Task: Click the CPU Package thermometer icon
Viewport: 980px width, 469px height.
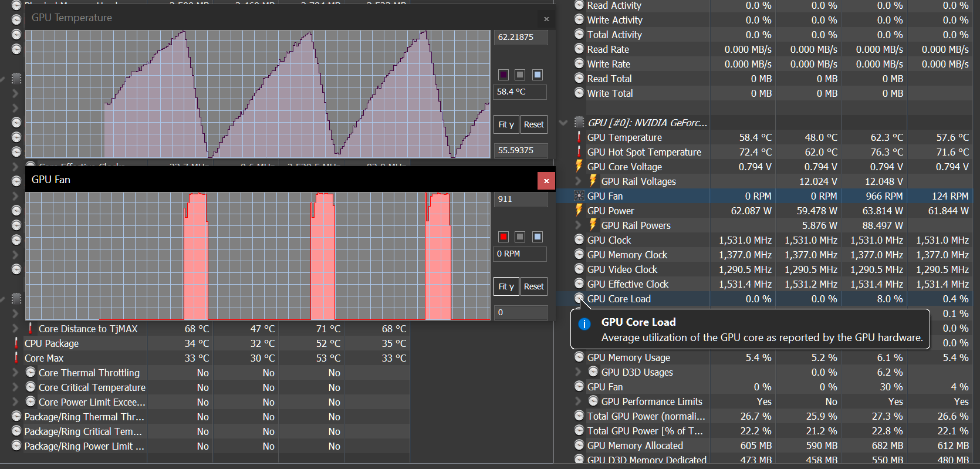Action: [16, 343]
